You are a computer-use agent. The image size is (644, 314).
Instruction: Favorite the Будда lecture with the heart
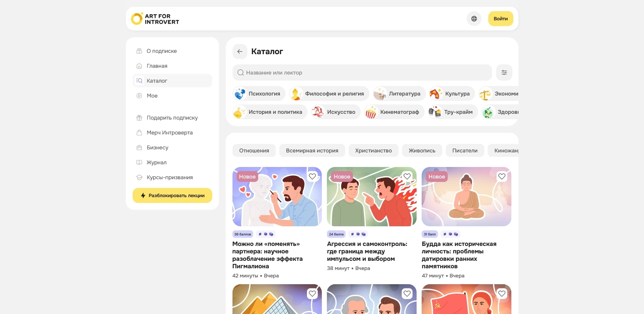502,176
